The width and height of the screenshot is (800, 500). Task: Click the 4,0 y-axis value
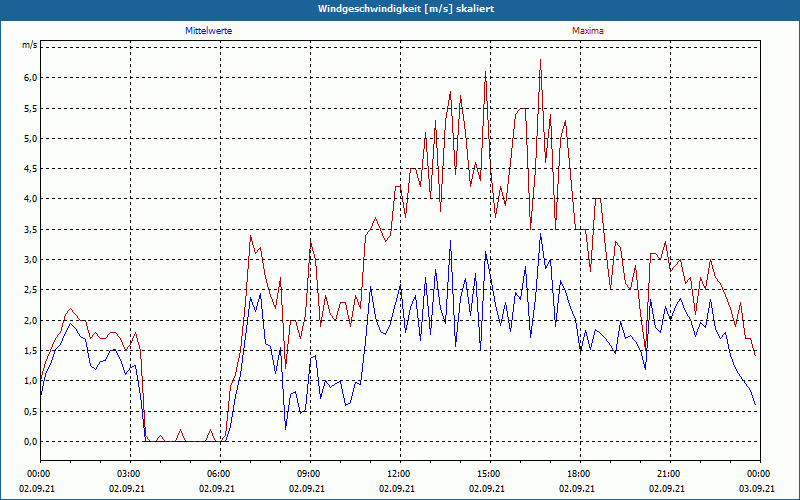point(31,199)
